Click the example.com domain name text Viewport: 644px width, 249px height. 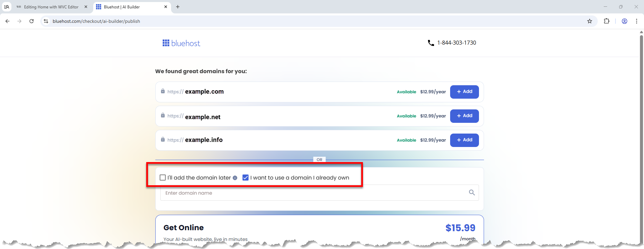(204, 92)
